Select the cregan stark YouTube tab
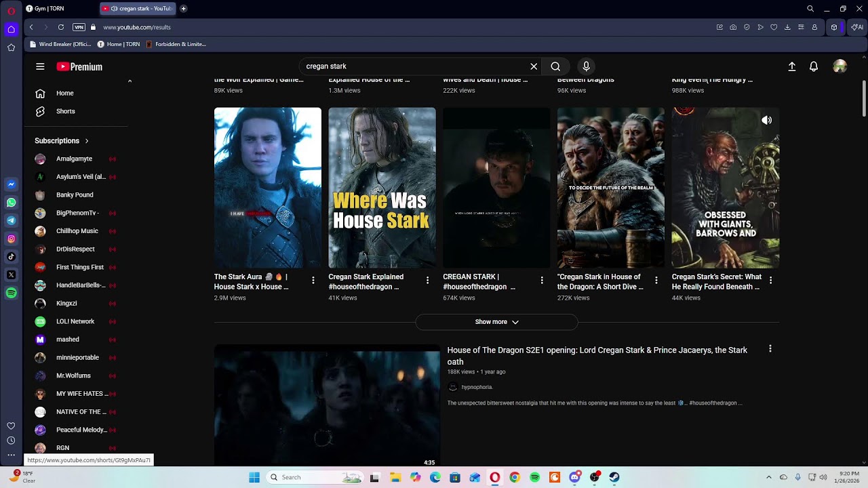 pyautogui.click(x=138, y=9)
